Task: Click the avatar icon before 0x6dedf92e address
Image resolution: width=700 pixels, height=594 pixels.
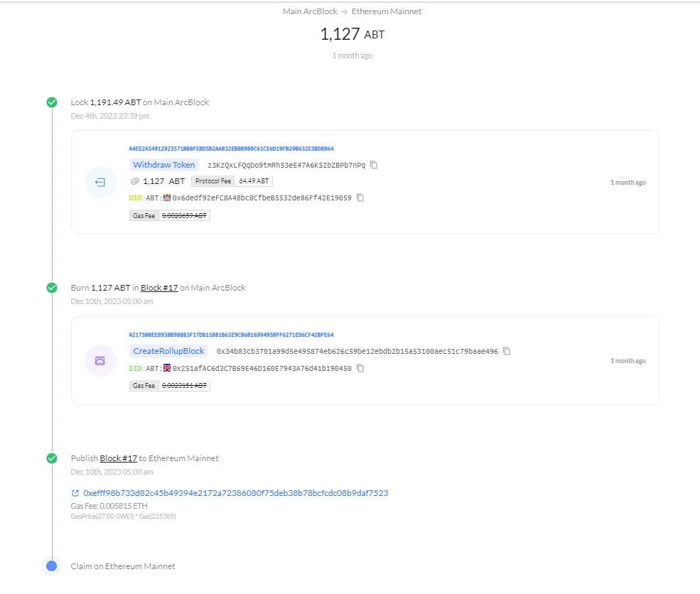Action: click(167, 198)
